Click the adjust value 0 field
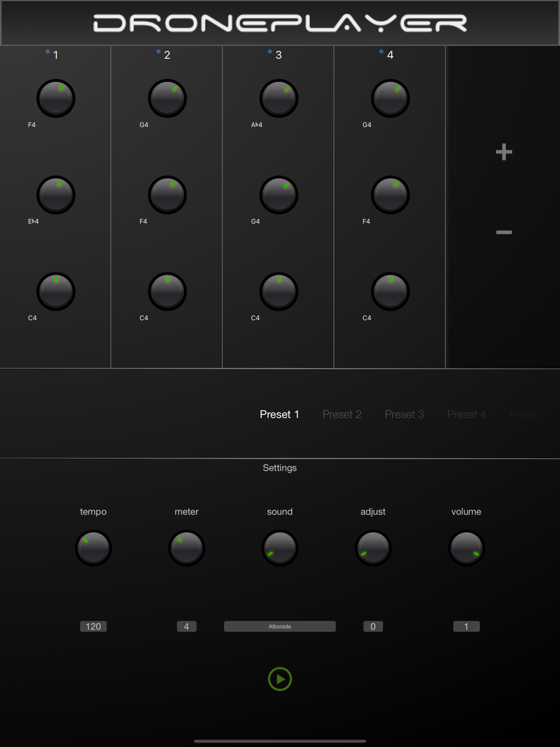This screenshot has height=747, width=560. [x=373, y=626]
